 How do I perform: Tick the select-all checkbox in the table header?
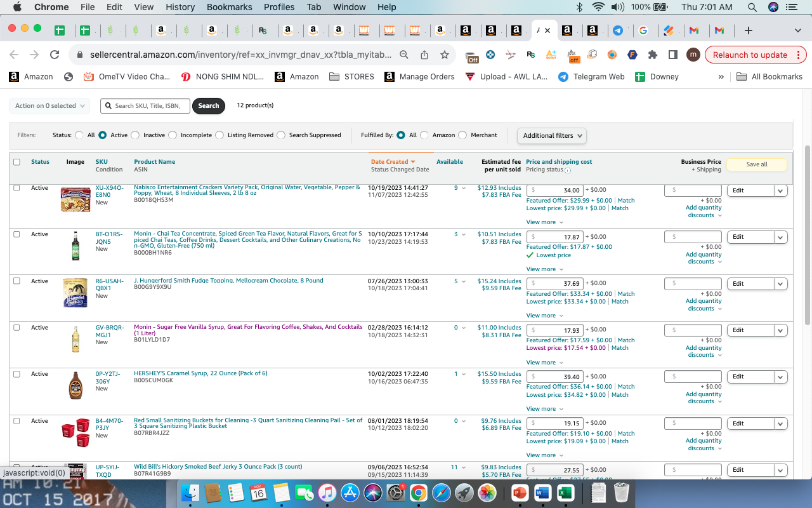tap(16, 162)
